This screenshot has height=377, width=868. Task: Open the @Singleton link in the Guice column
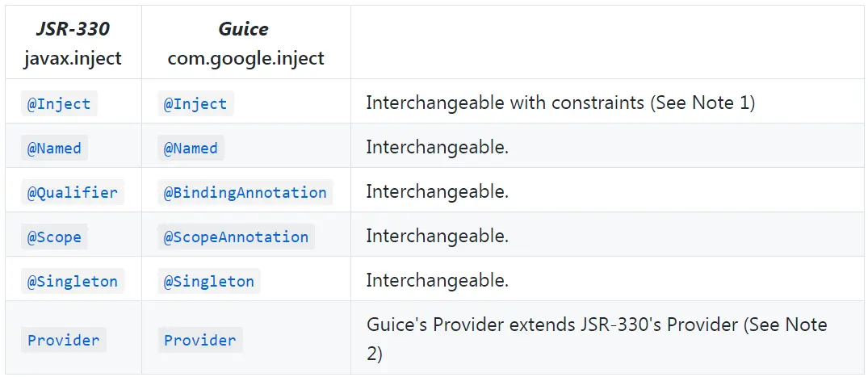209,282
